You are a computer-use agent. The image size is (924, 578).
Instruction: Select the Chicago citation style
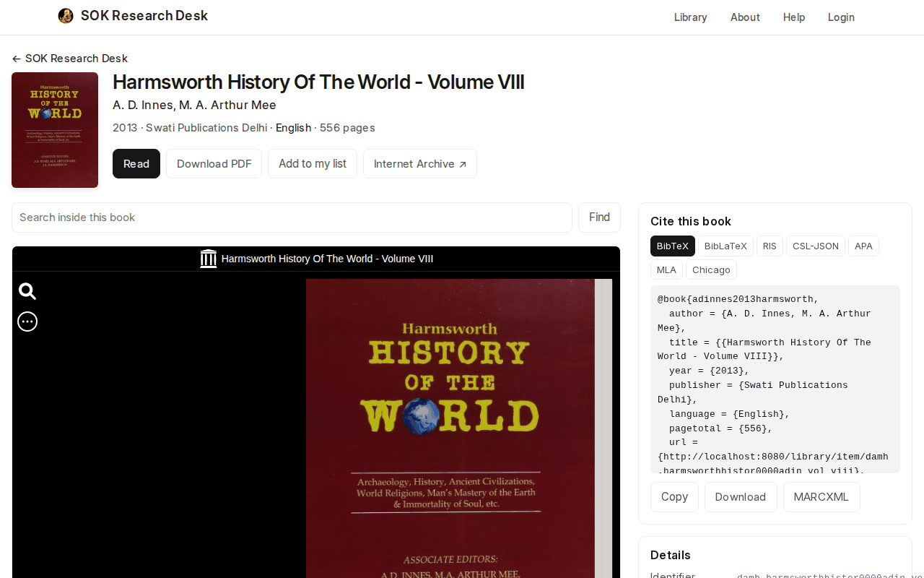click(x=712, y=269)
